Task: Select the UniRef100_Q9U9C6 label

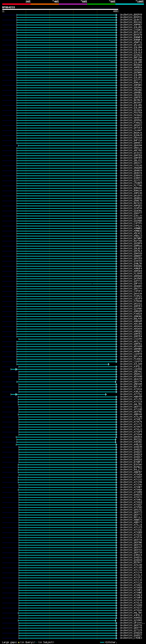Action: (x=131, y=437)
